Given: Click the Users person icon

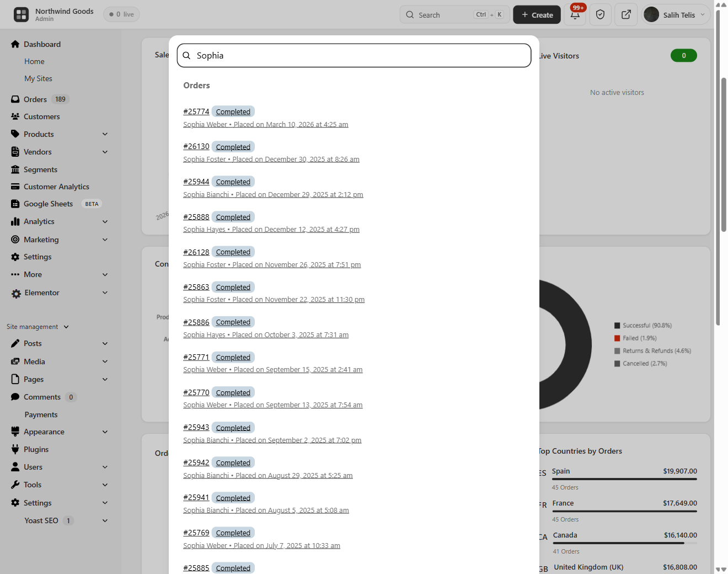Looking at the screenshot, I should (15, 467).
